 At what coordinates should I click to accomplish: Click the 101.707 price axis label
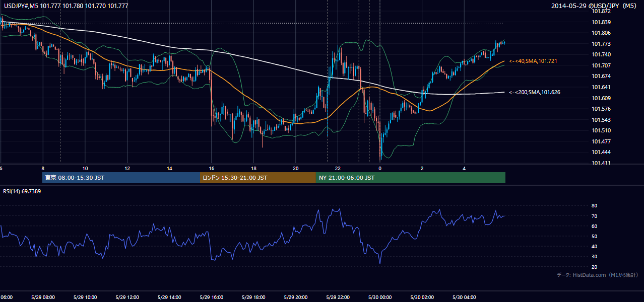point(601,65)
